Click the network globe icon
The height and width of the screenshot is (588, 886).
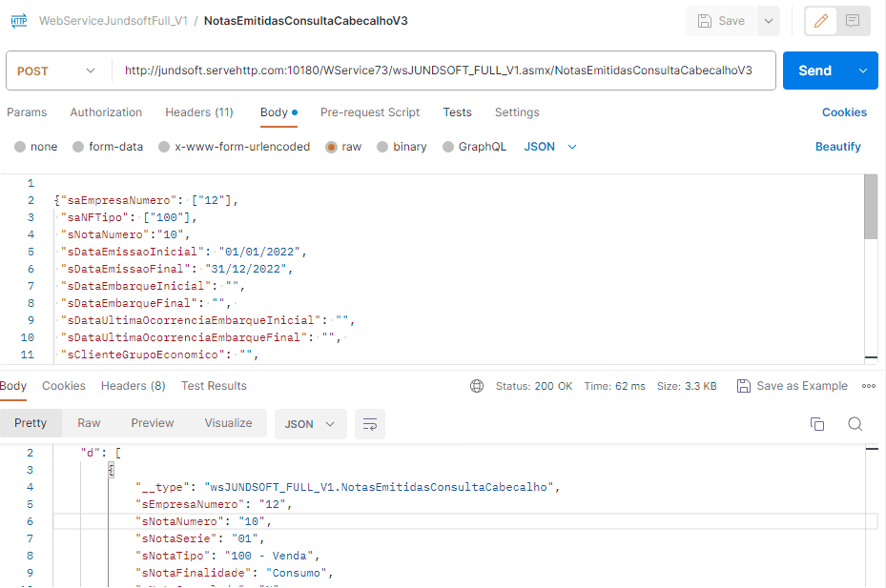(477, 386)
